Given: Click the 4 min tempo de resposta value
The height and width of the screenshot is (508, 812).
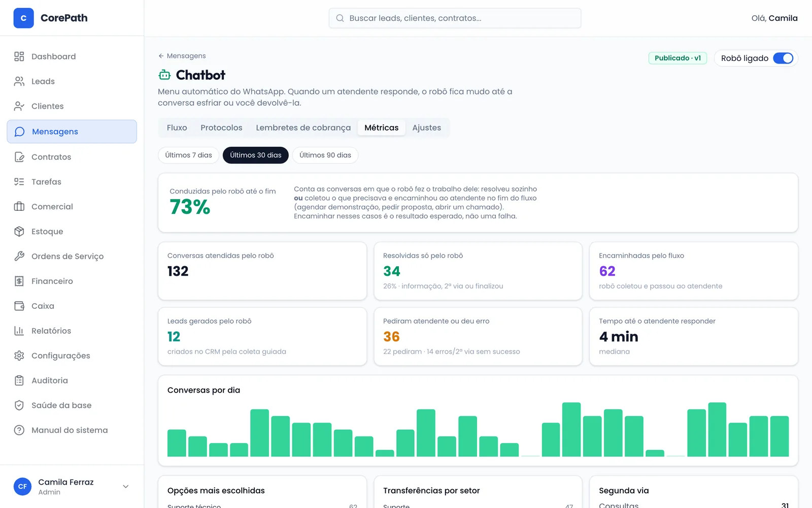Looking at the screenshot, I should [619, 337].
